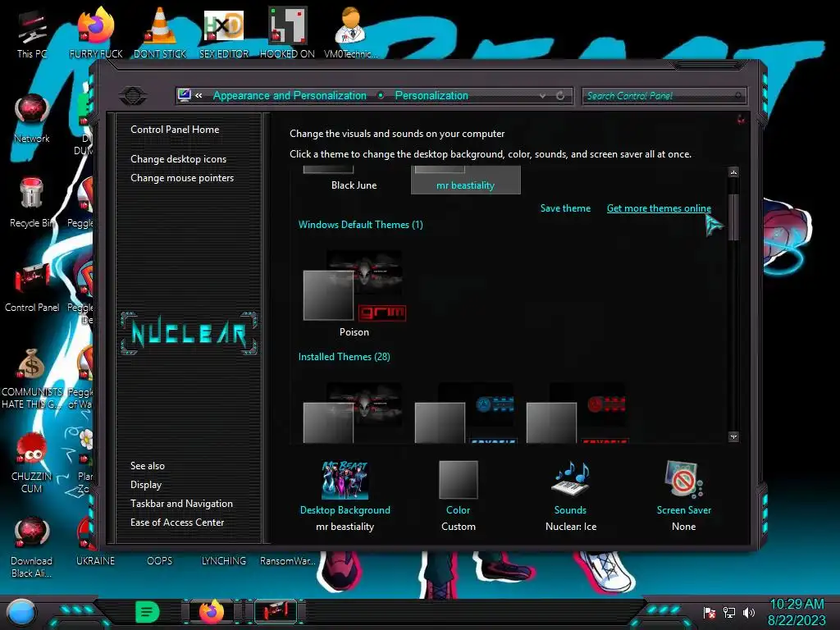Click the theme list scroll up arrow
This screenshot has width=840, height=630.
coord(733,172)
